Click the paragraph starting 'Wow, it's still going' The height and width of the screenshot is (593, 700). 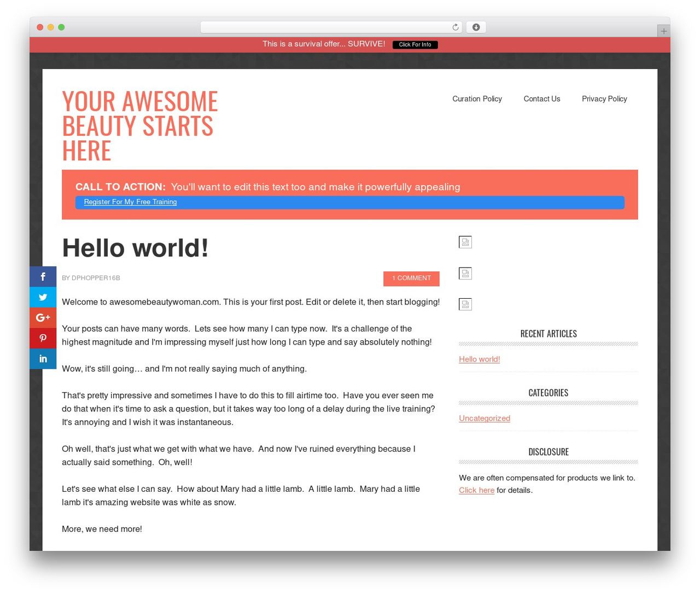point(184,369)
